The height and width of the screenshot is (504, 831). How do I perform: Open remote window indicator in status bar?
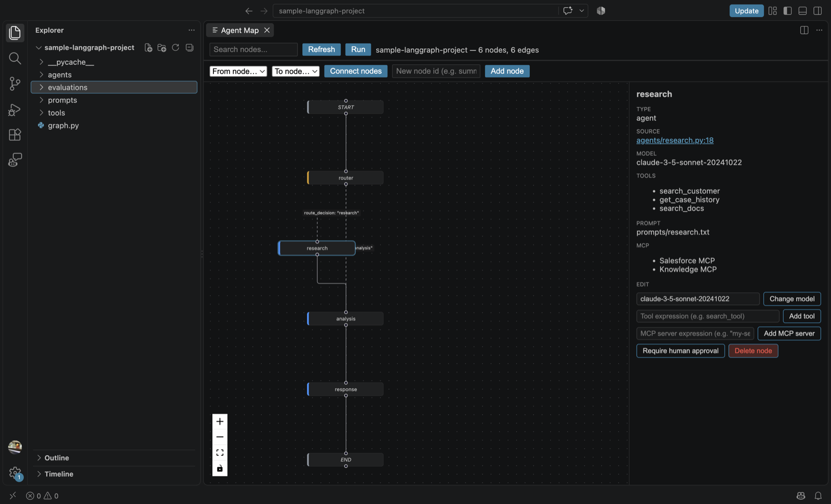[13, 496]
